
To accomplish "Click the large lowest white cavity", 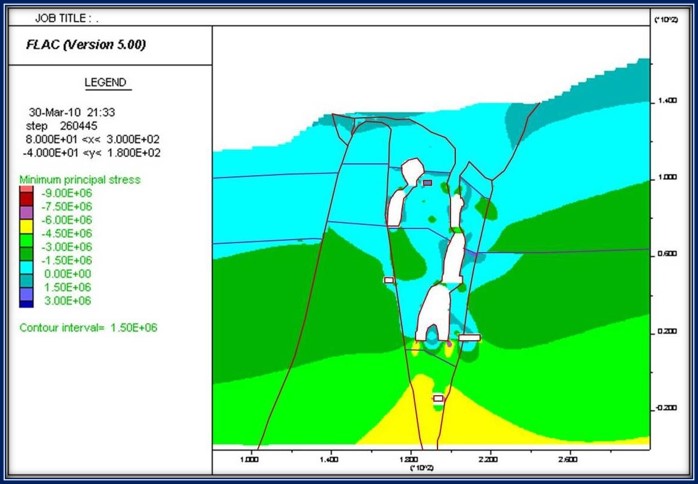I will click(x=436, y=316).
